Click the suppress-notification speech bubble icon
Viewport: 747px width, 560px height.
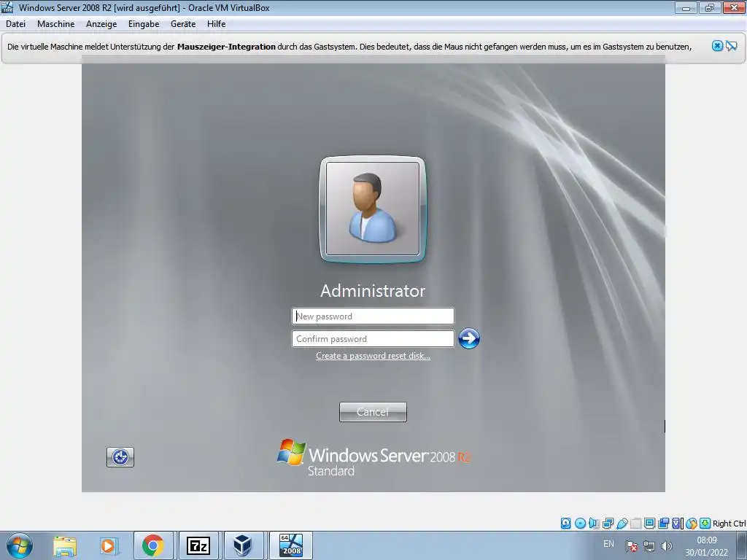point(731,46)
